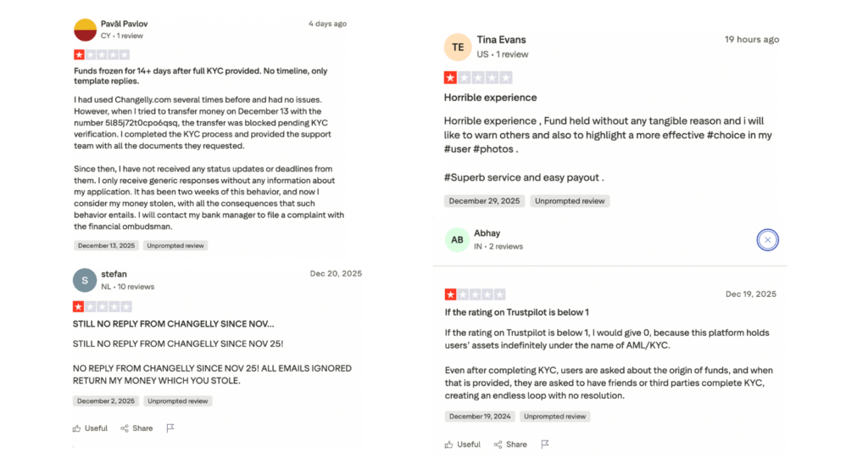Open Tina Evans reviewer name link
The height and width of the screenshot is (459, 868).
coord(501,40)
